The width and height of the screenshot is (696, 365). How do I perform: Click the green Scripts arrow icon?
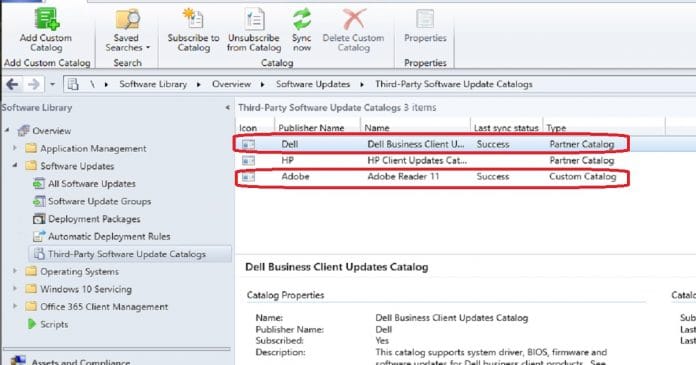pyautogui.click(x=31, y=324)
